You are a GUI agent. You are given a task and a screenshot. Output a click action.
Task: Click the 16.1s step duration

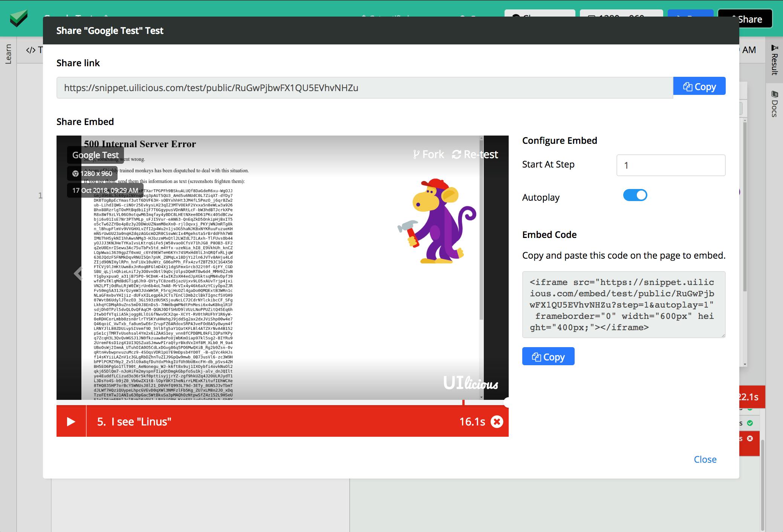tap(472, 422)
